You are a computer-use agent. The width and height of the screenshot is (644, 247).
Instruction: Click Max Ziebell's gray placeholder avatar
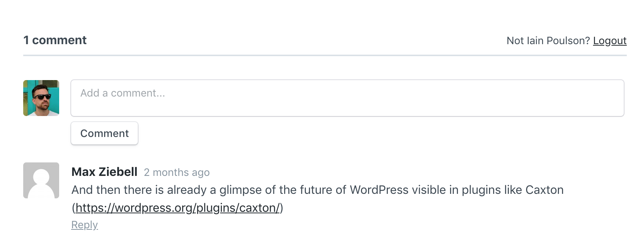tap(41, 180)
